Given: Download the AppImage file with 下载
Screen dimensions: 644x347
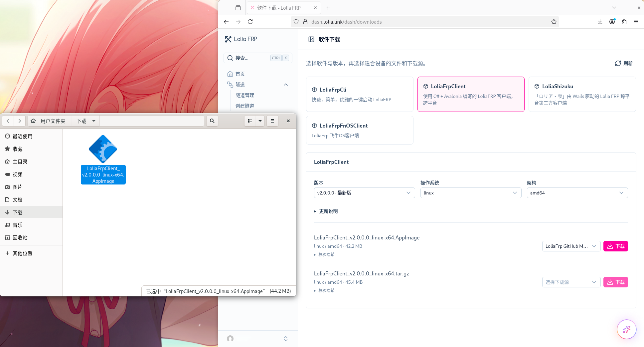Looking at the screenshot, I should pos(615,246).
